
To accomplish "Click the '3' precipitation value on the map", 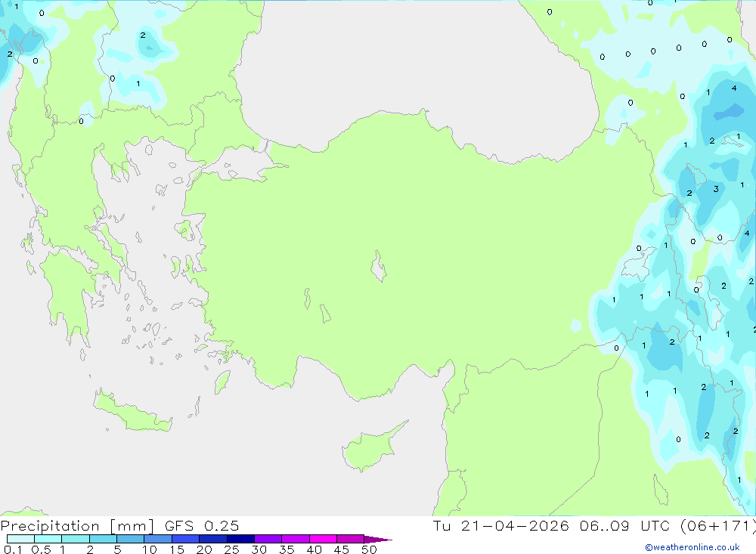I will point(716,189).
